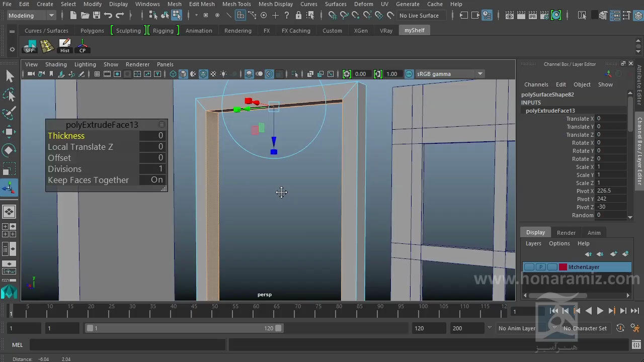The width and height of the screenshot is (644, 362).
Task: Select the Lasso tool in toolbox
Action: pos(9,95)
